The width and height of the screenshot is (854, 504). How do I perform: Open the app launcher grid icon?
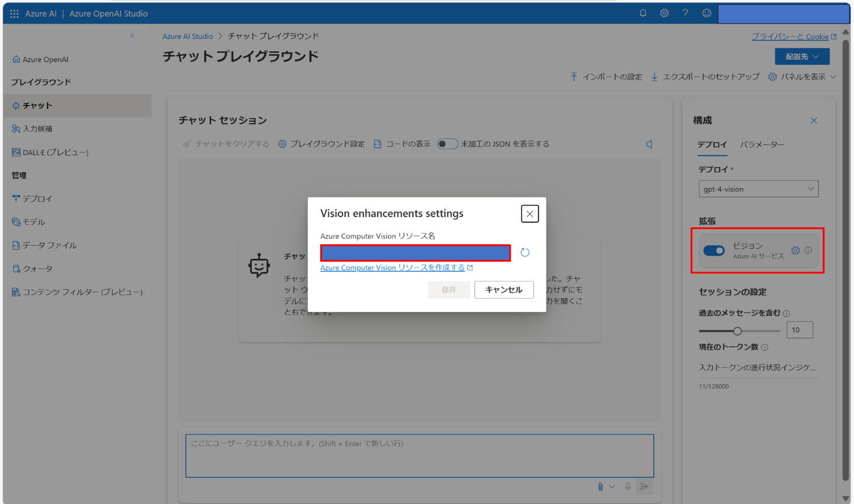click(x=15, y=13)
